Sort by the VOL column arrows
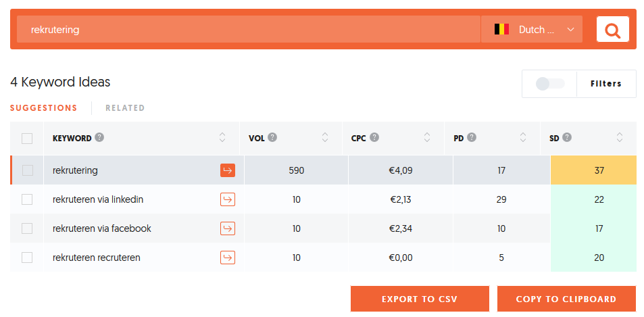644x317 pixels. pyautogui.click(x=325, y=138)
